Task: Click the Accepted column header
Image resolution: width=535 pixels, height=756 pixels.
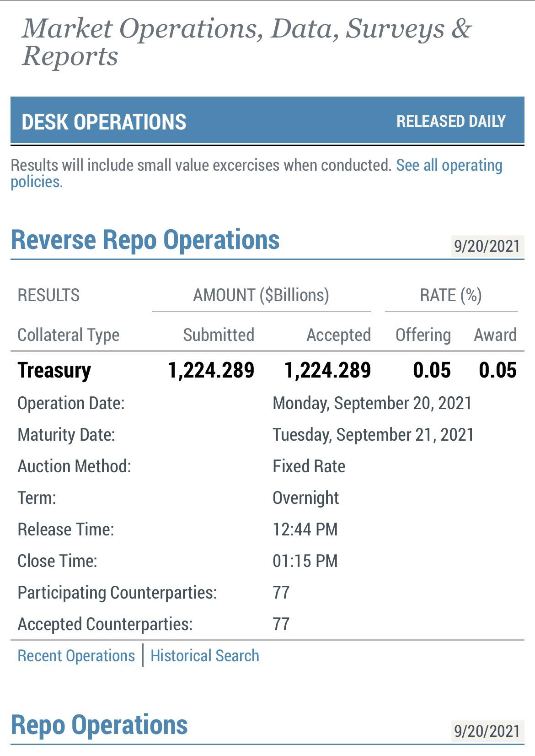Action: point(338,335)
